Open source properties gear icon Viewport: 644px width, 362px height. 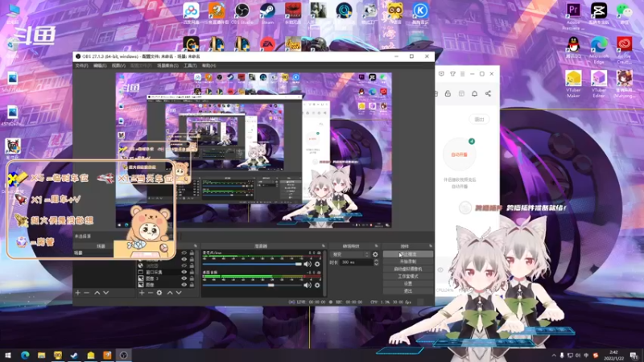pos(159,293)
